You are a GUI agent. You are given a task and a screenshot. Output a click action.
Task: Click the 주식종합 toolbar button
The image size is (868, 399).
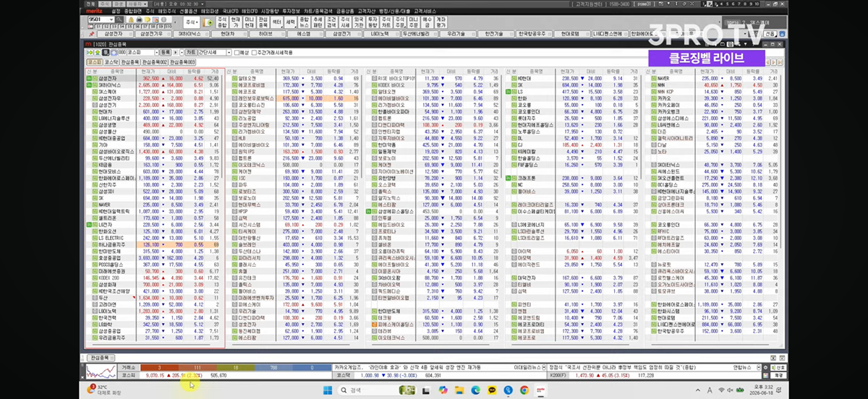click(x=222, y=22)
